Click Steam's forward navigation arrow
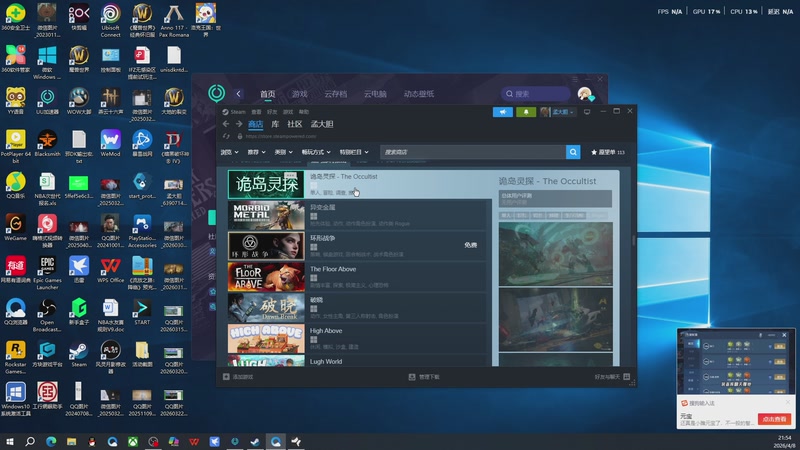 click(x=239, y=124)
